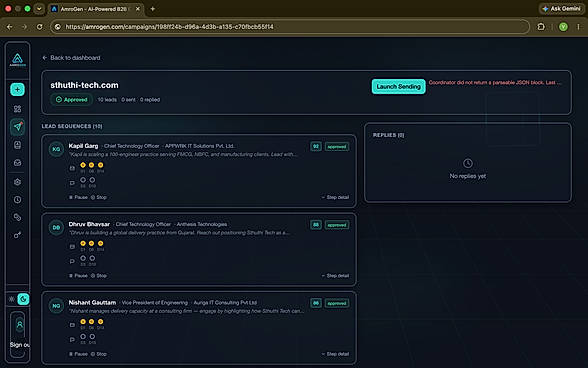The width and height of the screenshot is (588, 368).
Task: Pause Kapil Garg's sequence
Action: click(78, 197)
